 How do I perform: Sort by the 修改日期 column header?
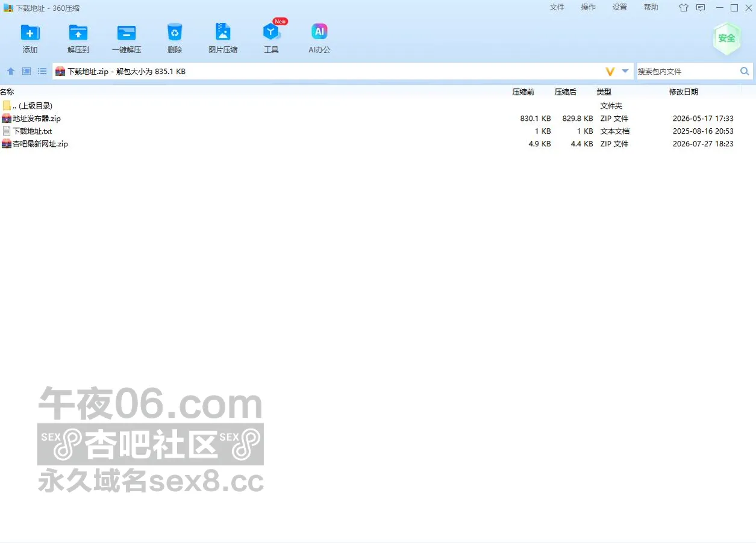(684, 92)
